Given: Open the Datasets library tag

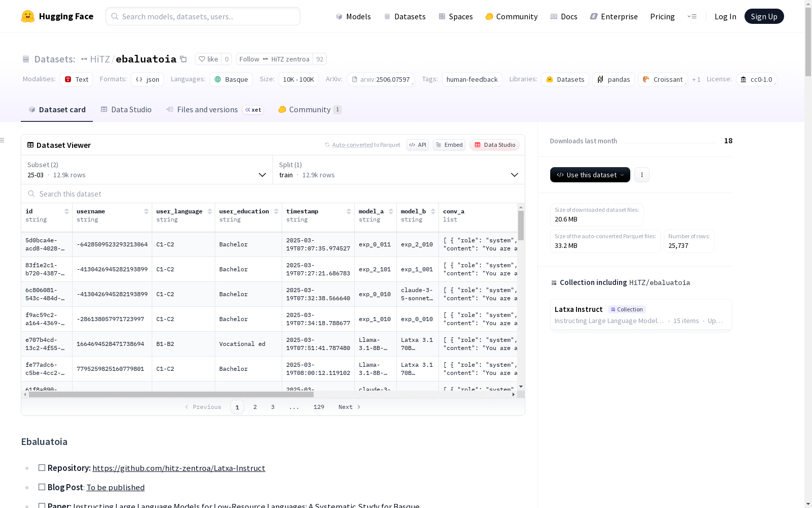Looking at the screenshot, I should 565,79.
